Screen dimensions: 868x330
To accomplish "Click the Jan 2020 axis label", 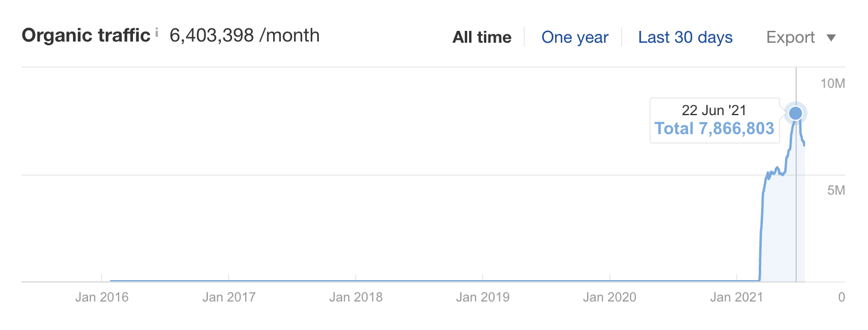I will coord(610,297).
